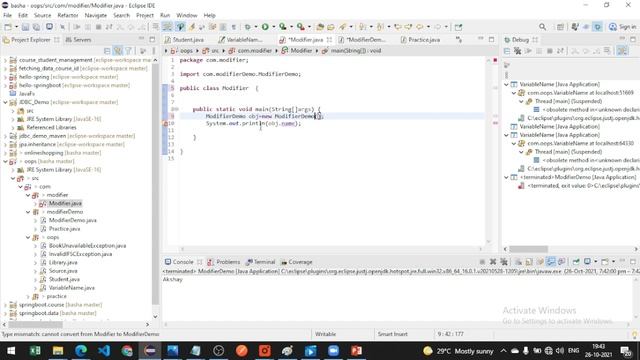Switch to the Problems tab
This screenshot has width=640, height=360.
click(x=224, y=262)
